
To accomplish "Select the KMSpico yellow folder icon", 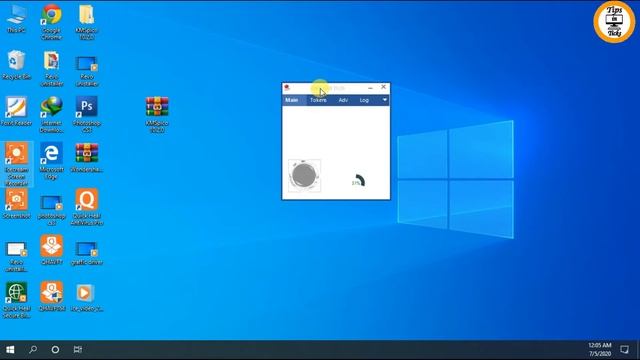I will click(86, 22).
